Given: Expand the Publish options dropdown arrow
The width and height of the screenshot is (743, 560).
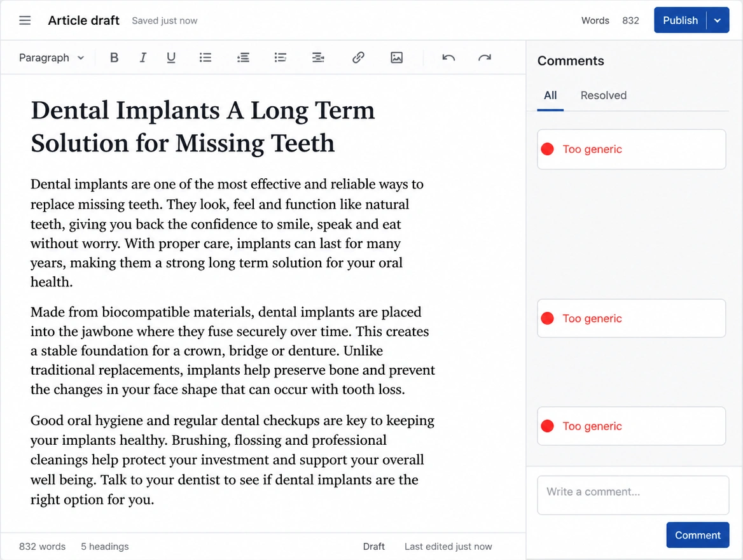Looking at the screenshot, I should coord(718,20).
